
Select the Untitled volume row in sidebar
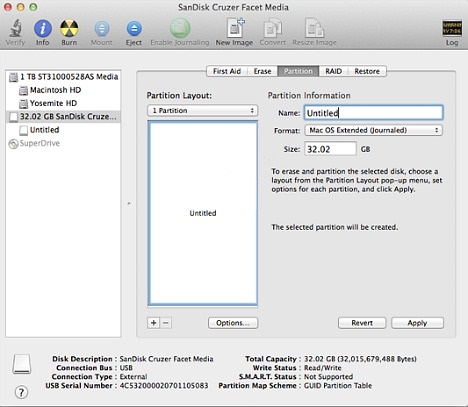click(63, 130)
